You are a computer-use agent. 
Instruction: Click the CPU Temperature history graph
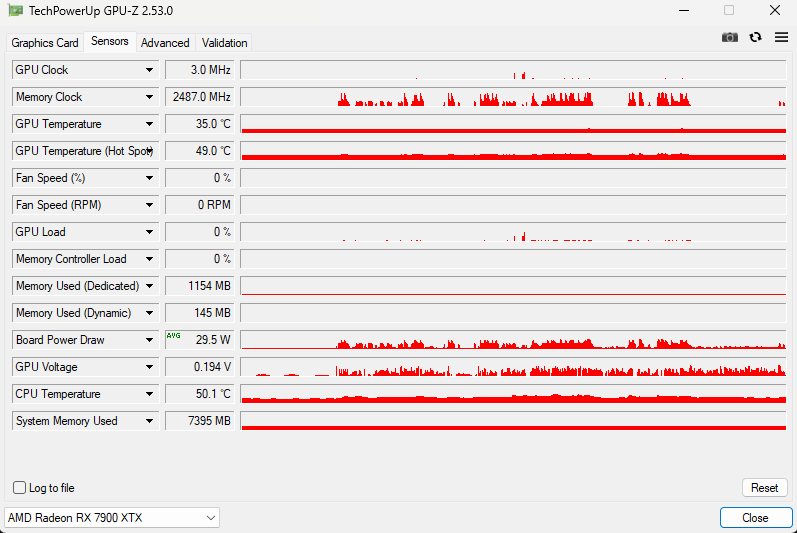click(513, 394)
